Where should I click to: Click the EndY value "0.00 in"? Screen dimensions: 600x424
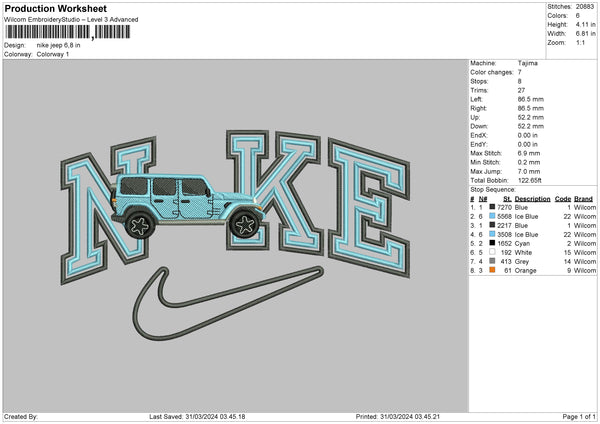[x=528, y=144]
